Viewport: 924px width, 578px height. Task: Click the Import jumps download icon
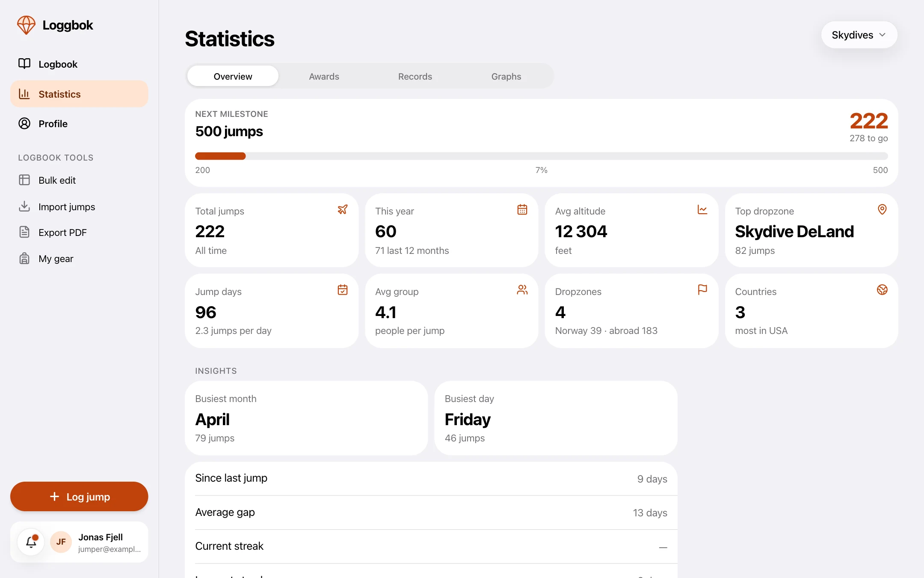click(x=24, y=206)
